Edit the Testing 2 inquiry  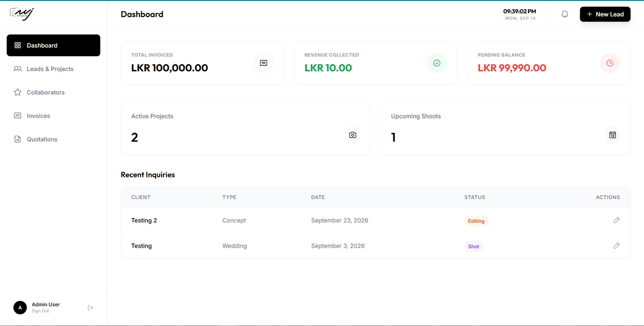617,220
